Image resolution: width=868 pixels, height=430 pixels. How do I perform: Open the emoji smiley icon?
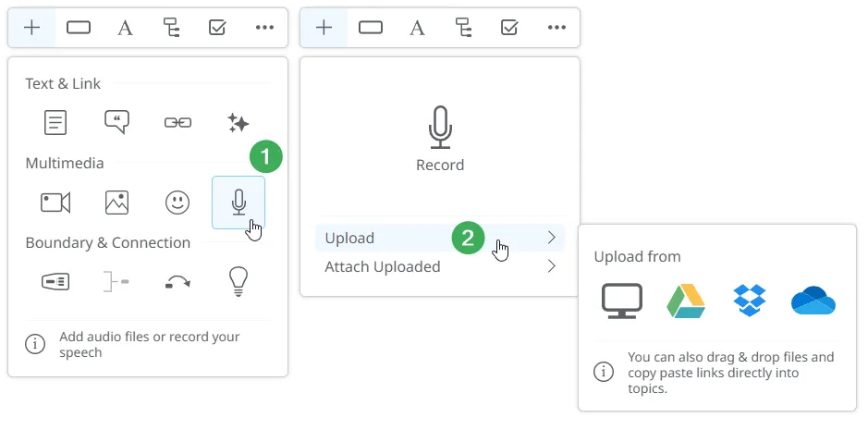coord(177,203)
